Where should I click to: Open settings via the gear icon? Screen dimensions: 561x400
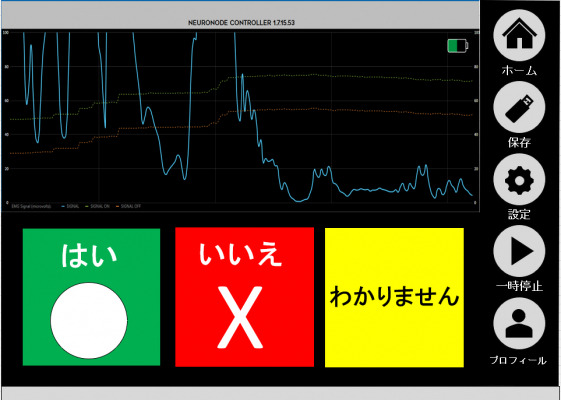(519, 179)
